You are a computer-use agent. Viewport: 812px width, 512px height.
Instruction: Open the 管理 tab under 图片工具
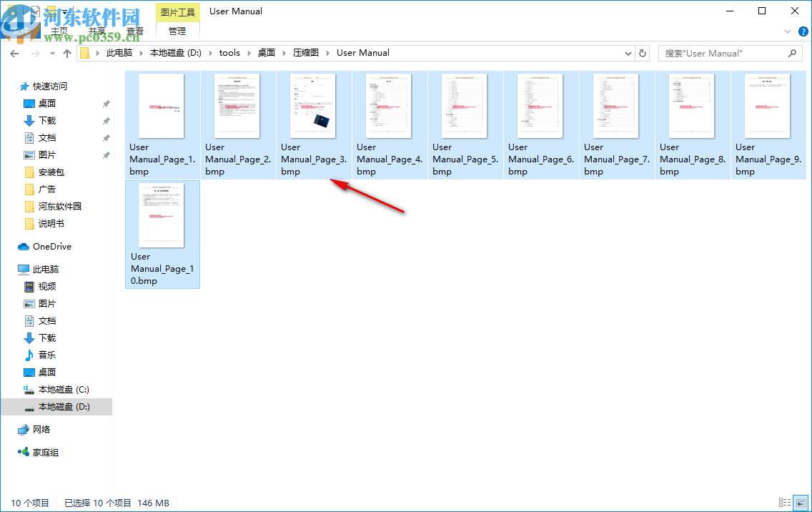pos(177,31)
